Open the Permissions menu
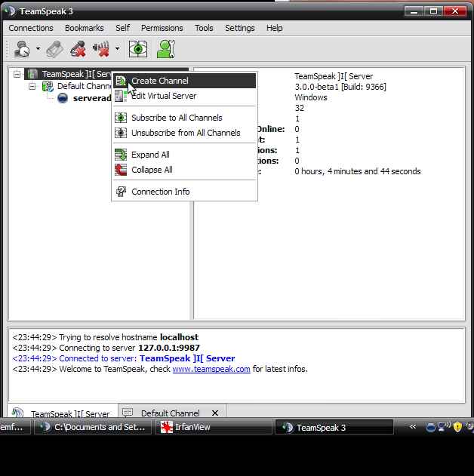The image size is (474, 476). [x=162, y=28]
